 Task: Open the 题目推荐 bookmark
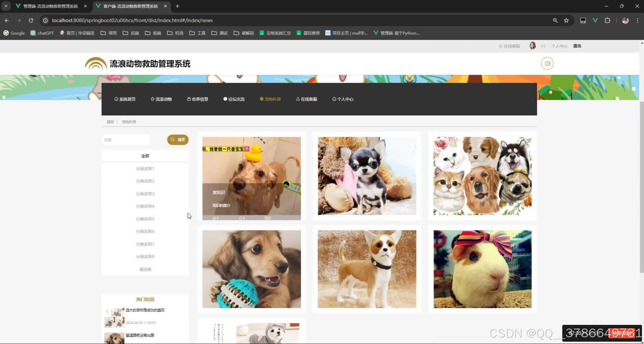308,33
